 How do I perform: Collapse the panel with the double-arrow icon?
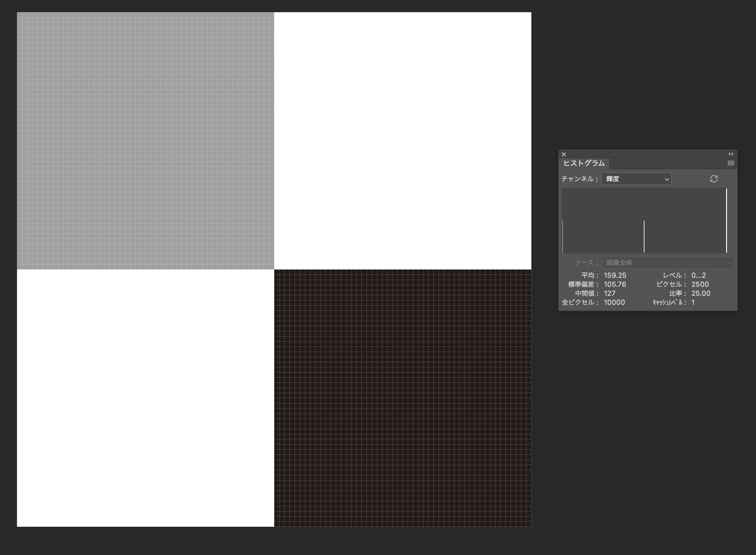pos(731,154)
